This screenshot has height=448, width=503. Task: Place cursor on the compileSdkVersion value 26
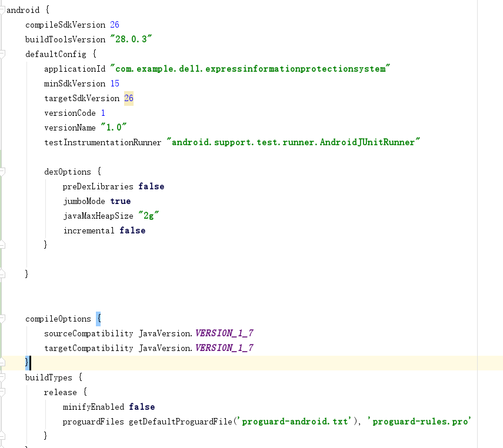[115, 25]
